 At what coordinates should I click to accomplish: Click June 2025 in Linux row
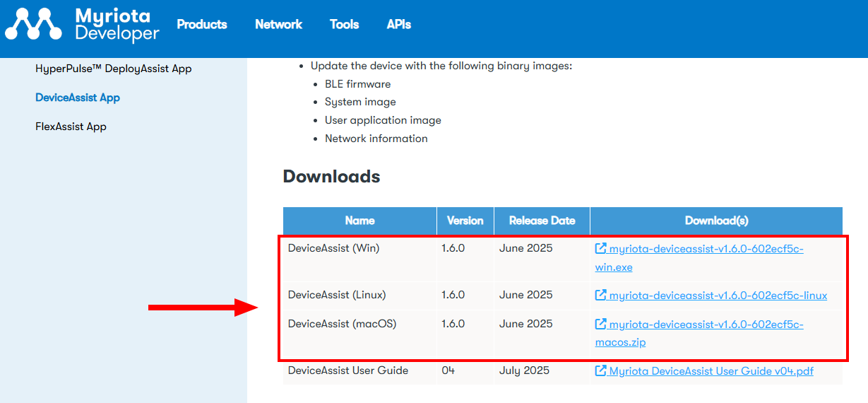point(526,295)
